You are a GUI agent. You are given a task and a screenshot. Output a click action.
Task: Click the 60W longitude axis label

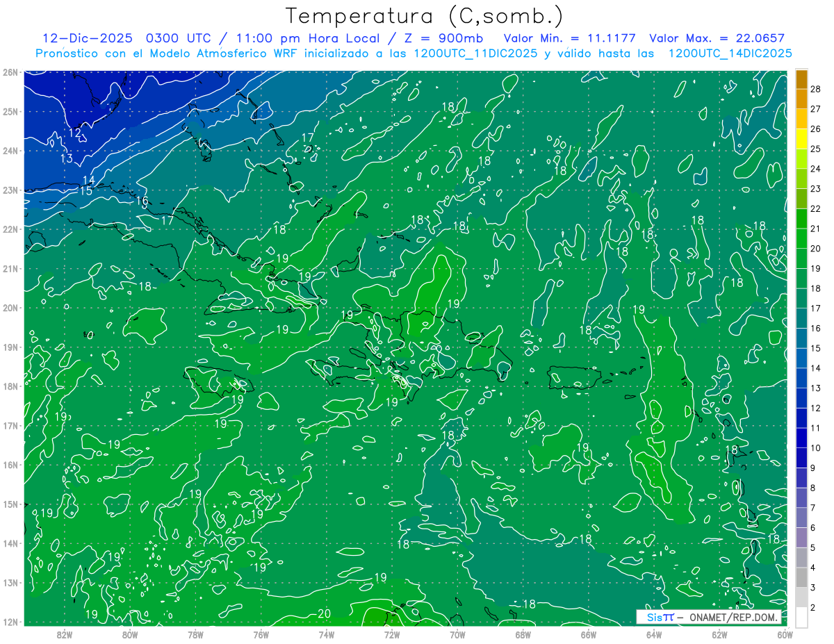(785, 634)
